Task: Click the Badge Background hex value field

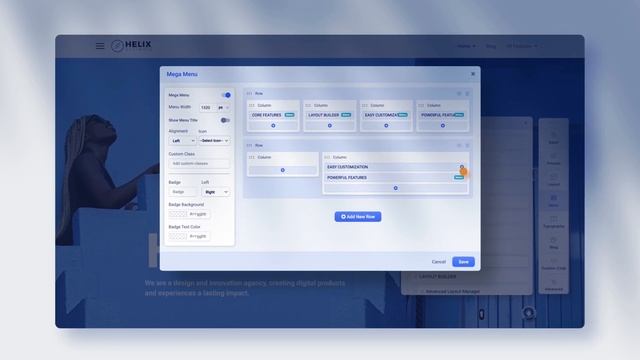Action: [198, 214]
